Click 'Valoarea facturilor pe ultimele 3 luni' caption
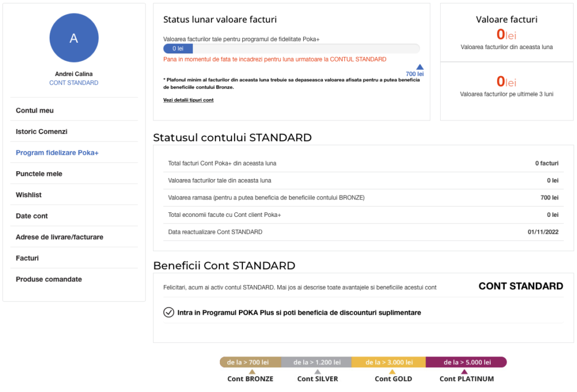Screen dimensions: 577x392 click(x=507, y=94)
